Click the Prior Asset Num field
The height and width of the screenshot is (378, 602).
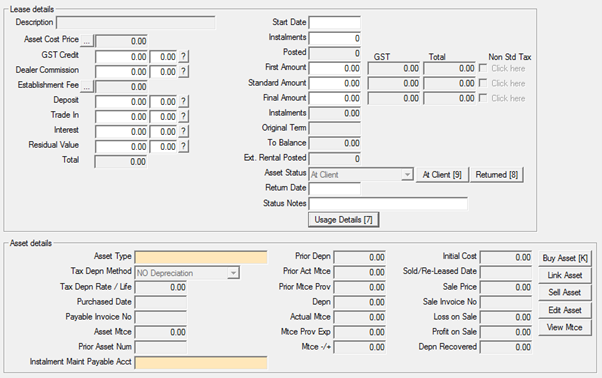pos(160,347)
